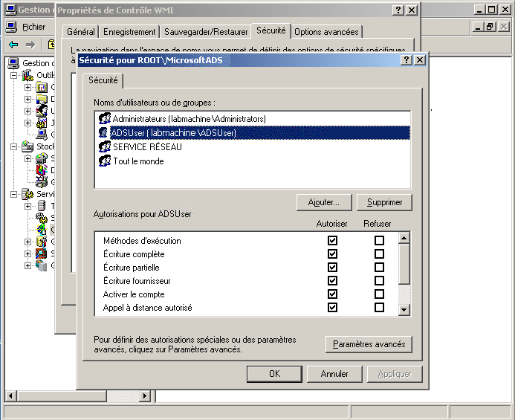This screenshot has height=420, width=515.
Task: Toggle Autoriser for Appel à distance autorisé
Action: pyautogui.click(x=332, y=308)
